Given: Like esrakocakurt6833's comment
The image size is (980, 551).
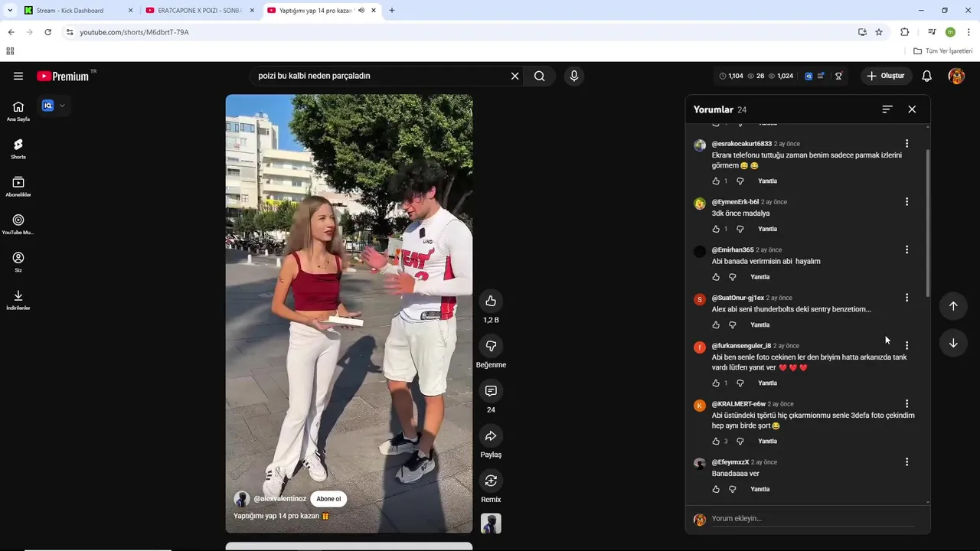Looking at the screenshot, I should click(x=716, y=181).
